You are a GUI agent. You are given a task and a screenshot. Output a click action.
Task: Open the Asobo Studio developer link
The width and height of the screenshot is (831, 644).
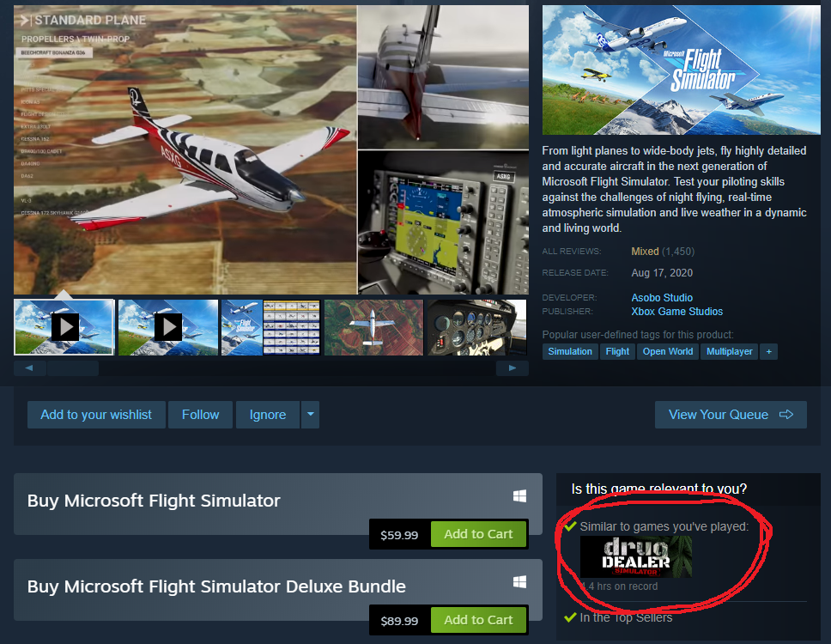(662, 298)
